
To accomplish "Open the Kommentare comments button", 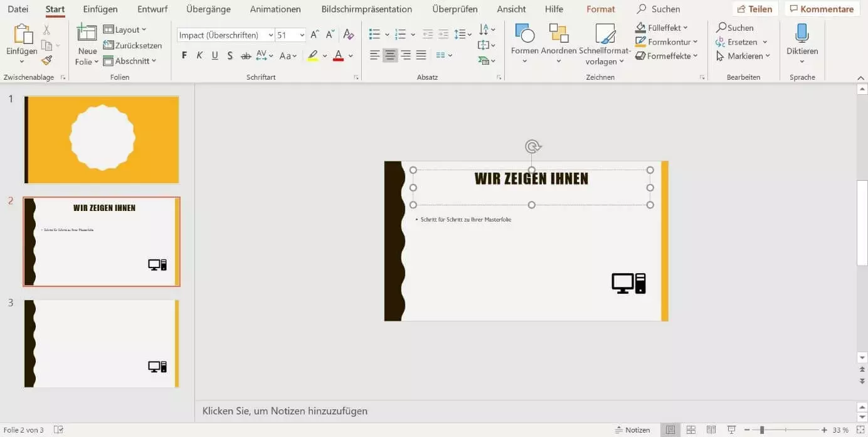I will (822, 9).
